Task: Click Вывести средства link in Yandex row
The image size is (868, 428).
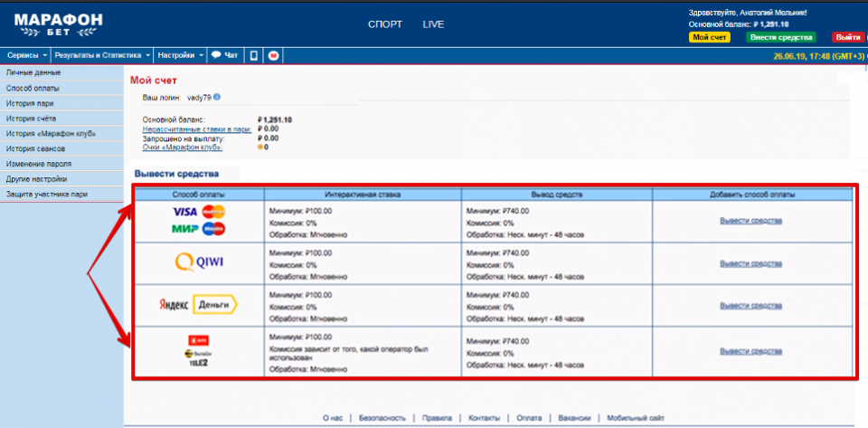Action: (x=750, y=306)
